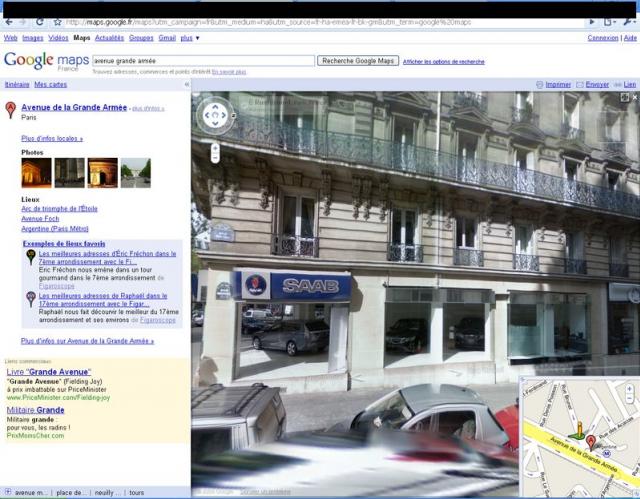Screen dimensions: 640x499
Task: Open the lower Figaroscope source link
Action: pyautogui.click(x=158, y=320)
